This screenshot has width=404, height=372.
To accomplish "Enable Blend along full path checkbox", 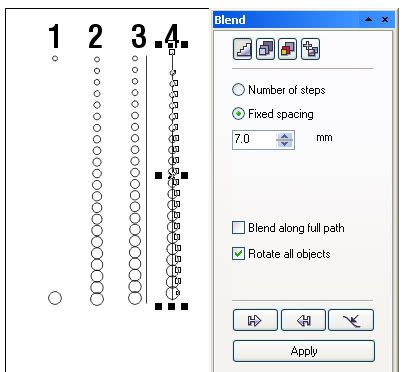I will tap(238, 228).
